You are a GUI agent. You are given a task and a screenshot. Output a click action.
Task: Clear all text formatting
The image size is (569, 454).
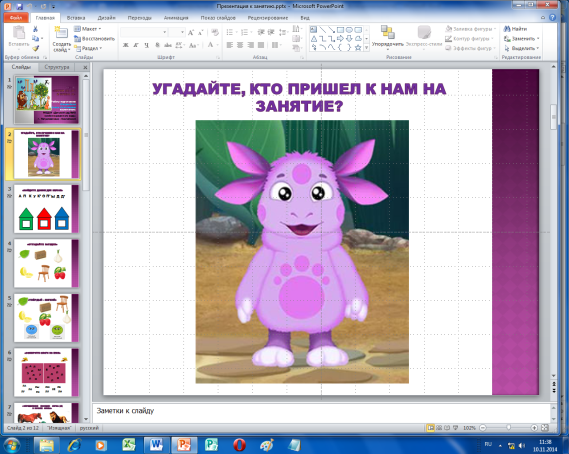pyautogui.click(x=215, y=33)
